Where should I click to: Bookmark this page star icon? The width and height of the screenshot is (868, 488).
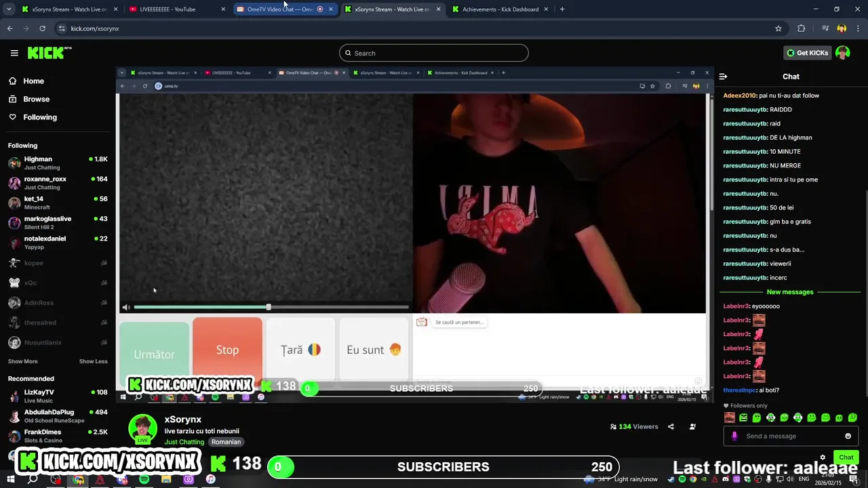[778, 28]
